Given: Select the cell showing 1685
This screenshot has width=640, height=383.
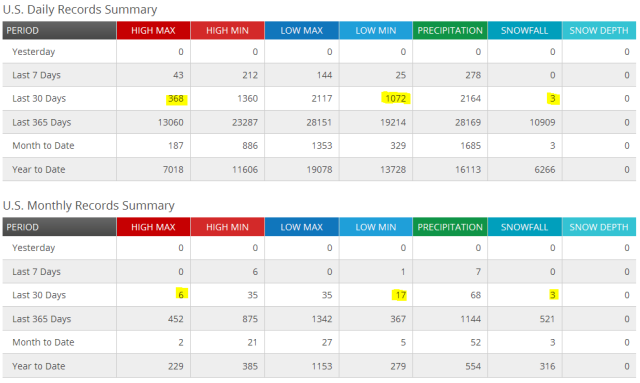Looking at the screenshot, I should click(450, 146).
